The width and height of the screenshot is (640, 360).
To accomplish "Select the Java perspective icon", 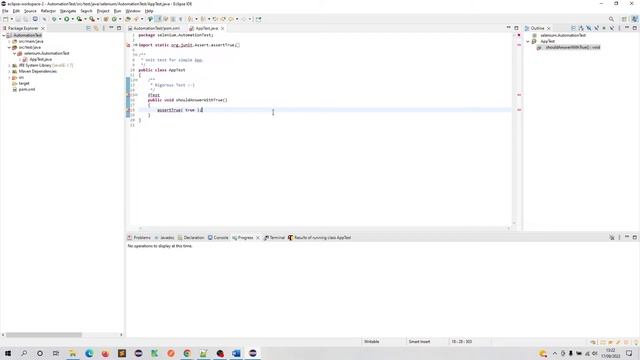I will point(635,19).
